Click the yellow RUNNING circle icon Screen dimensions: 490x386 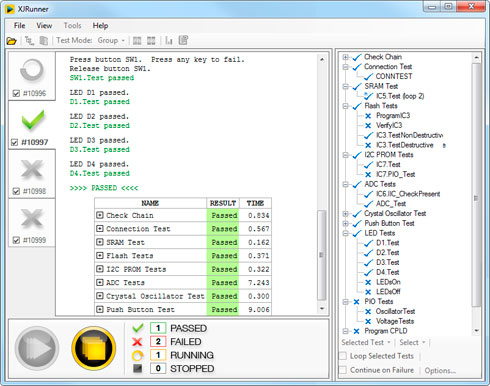tap(137, 356)
